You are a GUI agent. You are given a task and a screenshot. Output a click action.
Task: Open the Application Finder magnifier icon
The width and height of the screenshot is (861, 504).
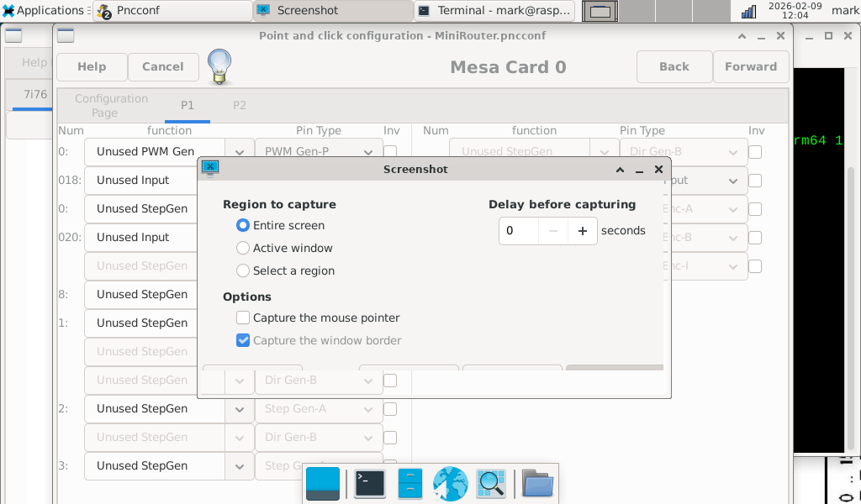(x=490, y=484)
